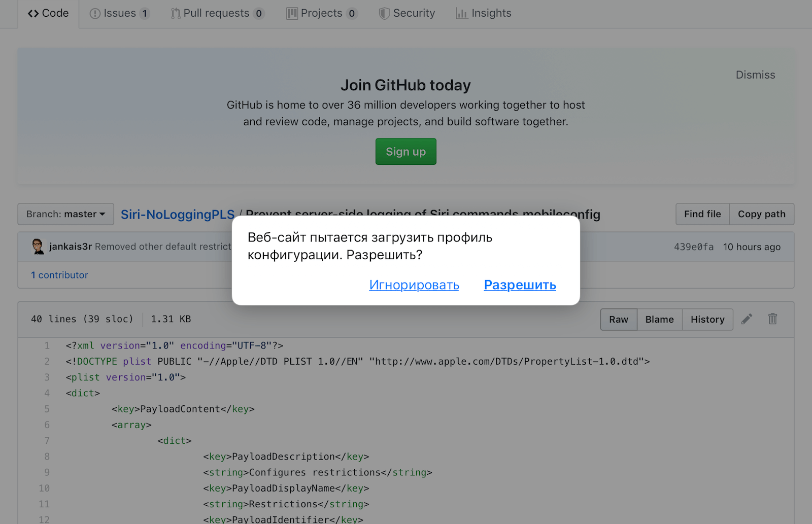Open the Siri-NoLoggingPLS repository link
The image size is (812, 524).
[x=178, y=215]
